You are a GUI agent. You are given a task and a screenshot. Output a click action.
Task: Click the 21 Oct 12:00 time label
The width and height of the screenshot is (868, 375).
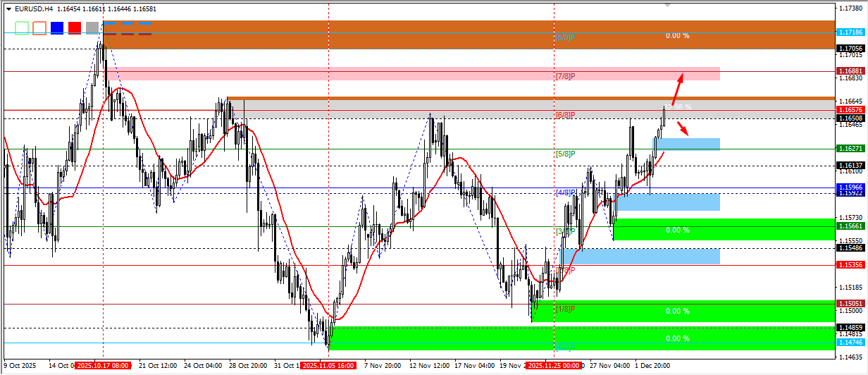tap(158, 367)
